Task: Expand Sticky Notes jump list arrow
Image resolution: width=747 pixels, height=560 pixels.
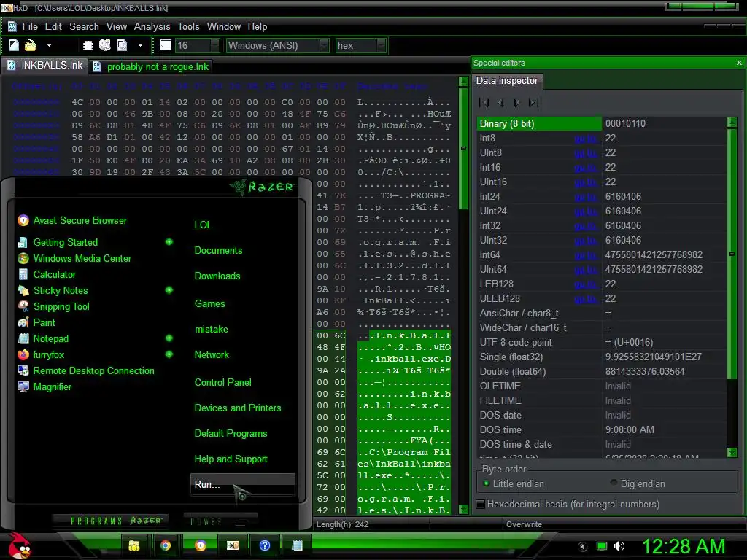Action: [169, 290]
